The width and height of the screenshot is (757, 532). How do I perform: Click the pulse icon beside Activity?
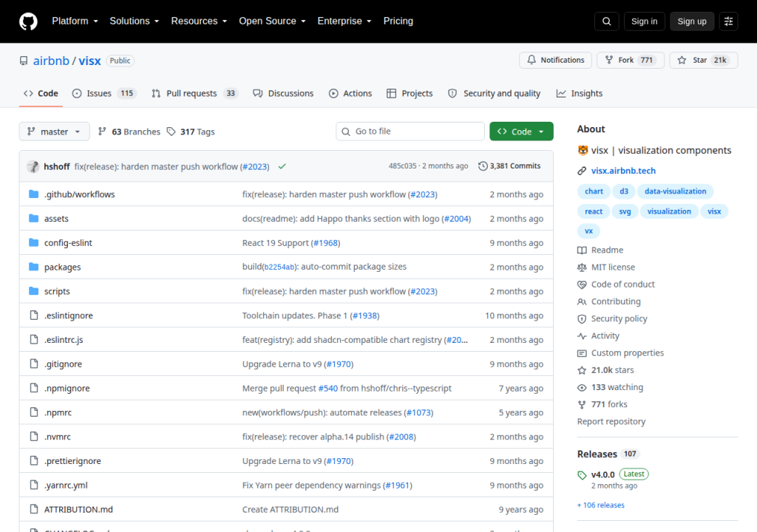[582, 336]
